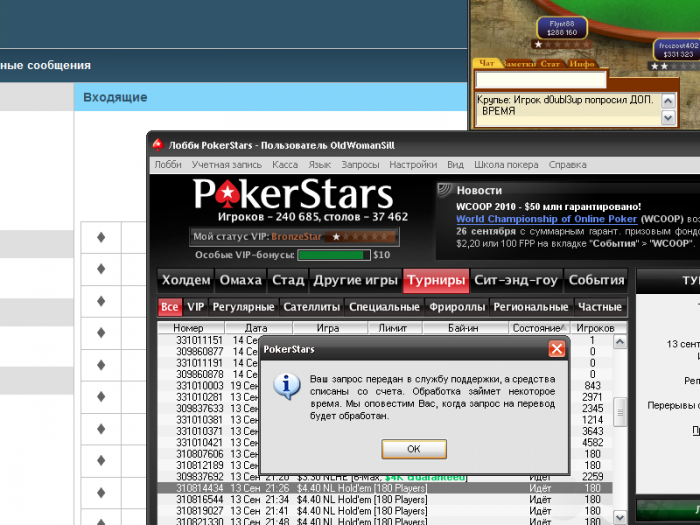Viewport: 700px width, 525px height.
Task: Open the Справка menu
Action: (567, 165)
